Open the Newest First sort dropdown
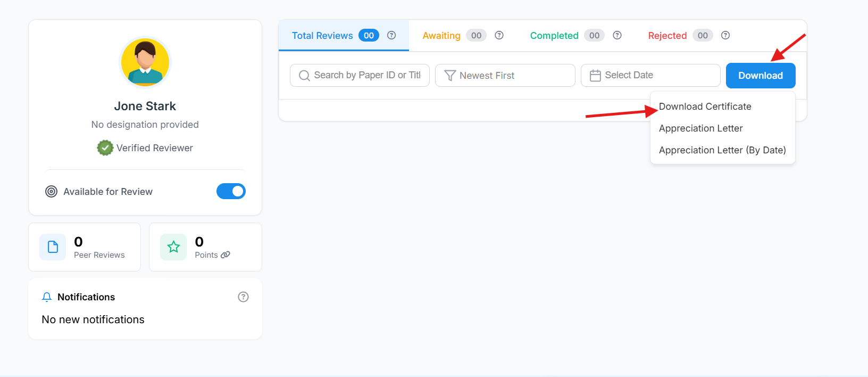 [505, 75]
